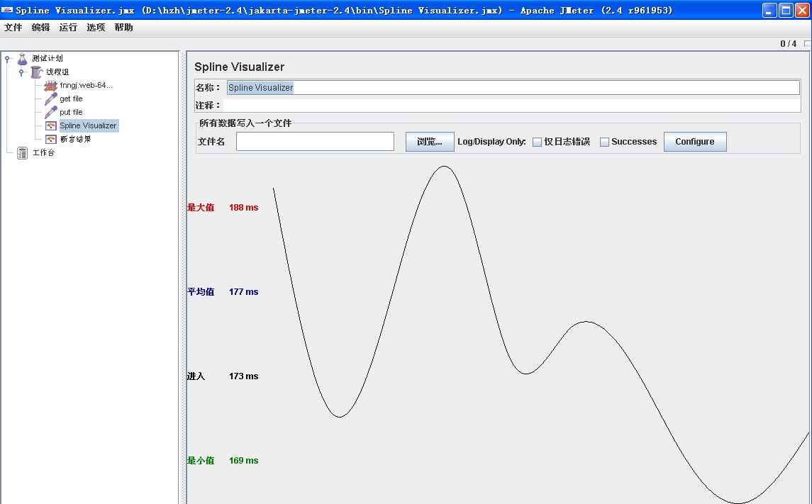Click the 177 ms average value
The width and height of the screenshot is (812, 504).
243,292
